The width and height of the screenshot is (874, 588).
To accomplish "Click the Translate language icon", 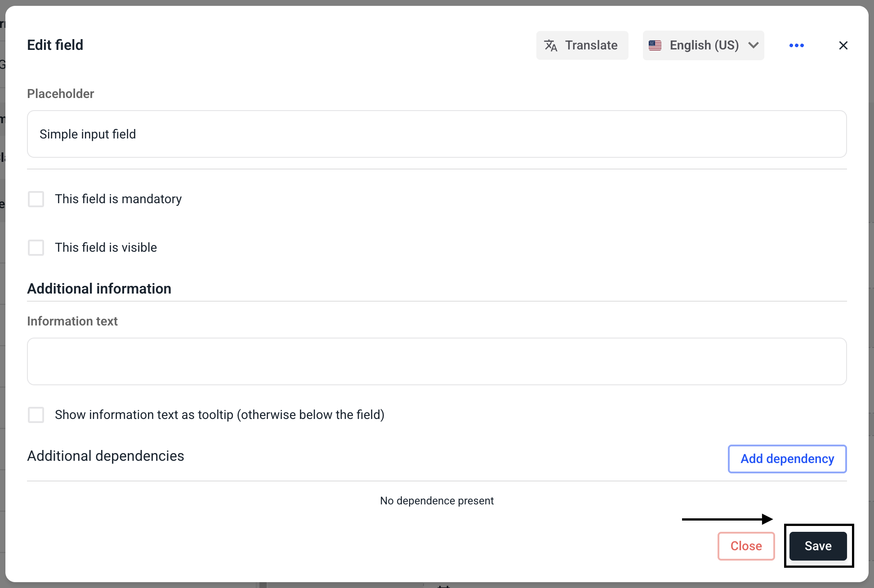I will [550, 45].
